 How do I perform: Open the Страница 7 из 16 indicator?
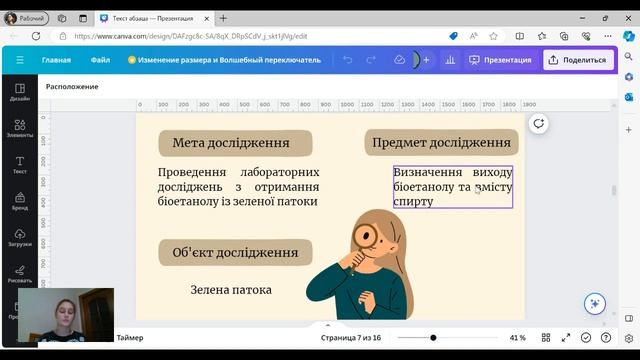[351, 338]
